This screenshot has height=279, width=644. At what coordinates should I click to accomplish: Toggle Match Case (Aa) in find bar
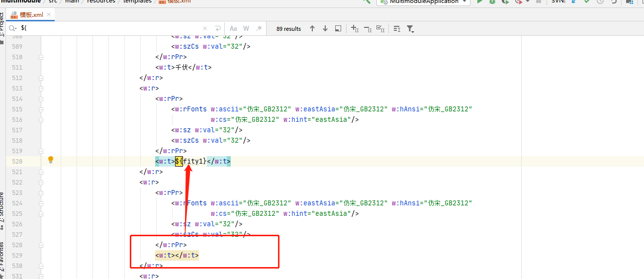coord(233,29)
